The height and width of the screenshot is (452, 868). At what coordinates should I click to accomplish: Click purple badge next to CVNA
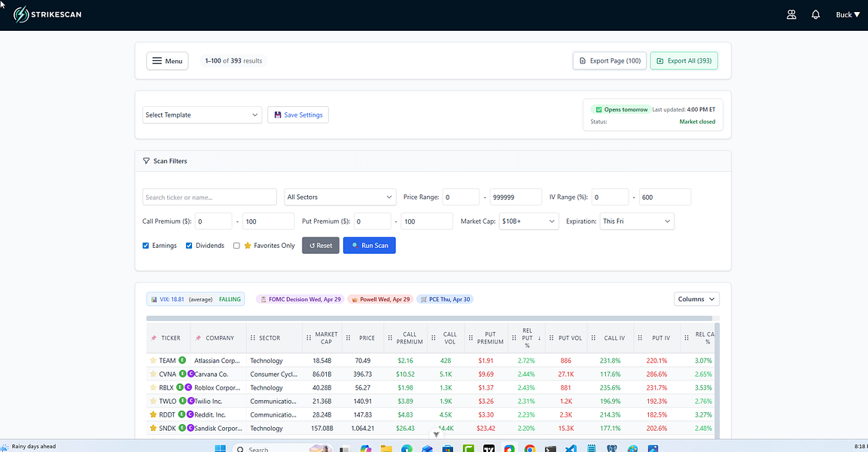[191, 374]
